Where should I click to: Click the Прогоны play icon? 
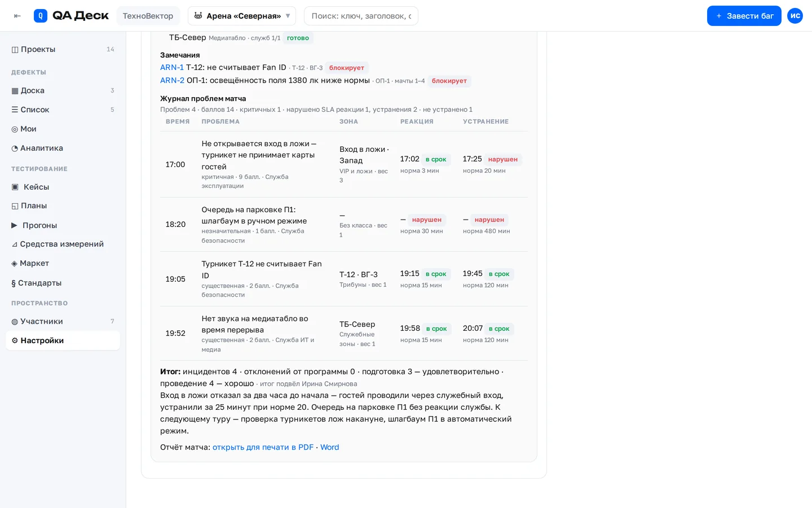[x=15, y=225]
